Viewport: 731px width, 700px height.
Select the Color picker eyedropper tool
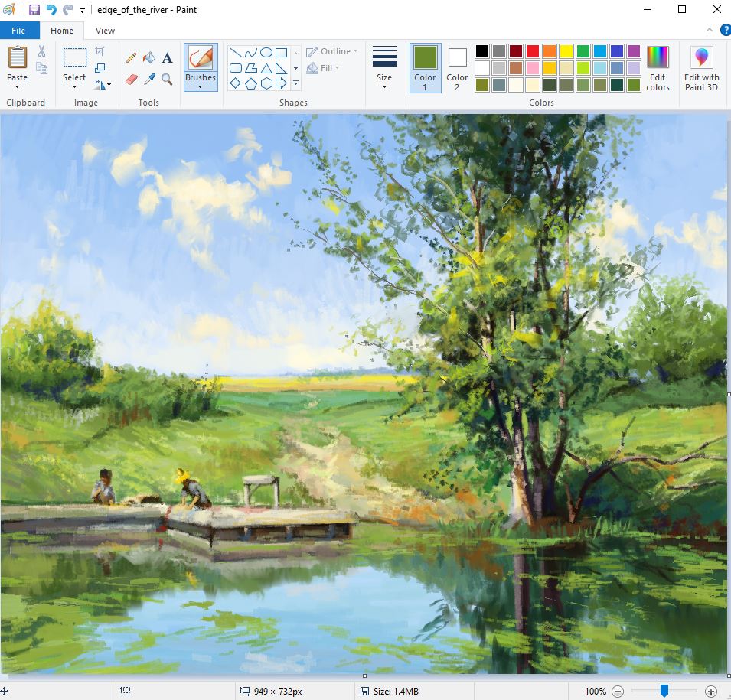[x=149, y=79]
